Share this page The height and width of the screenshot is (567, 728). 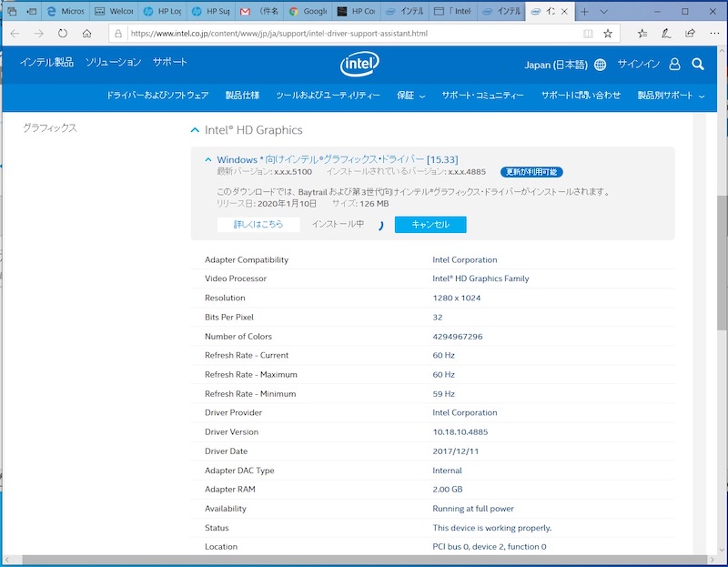coord(691,34)
